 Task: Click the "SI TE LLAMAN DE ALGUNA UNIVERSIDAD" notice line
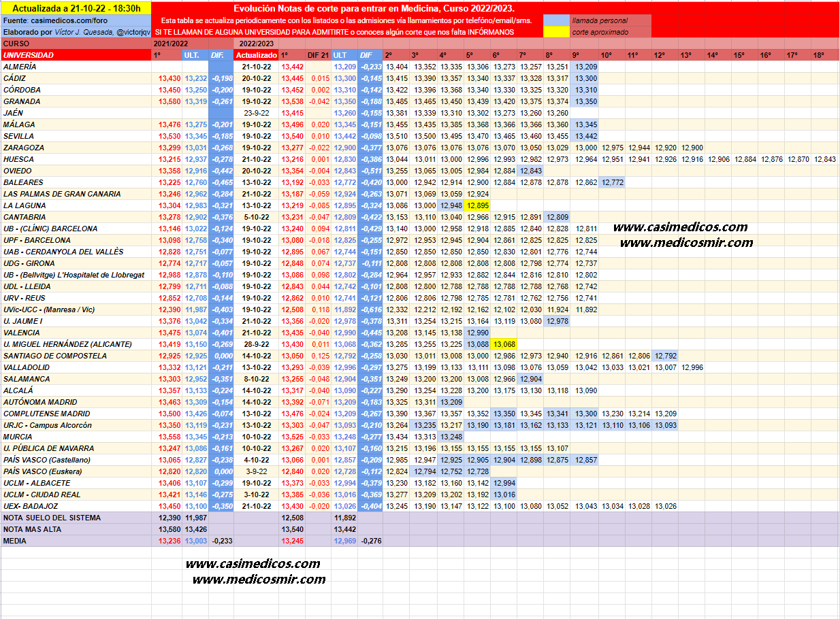334,32
